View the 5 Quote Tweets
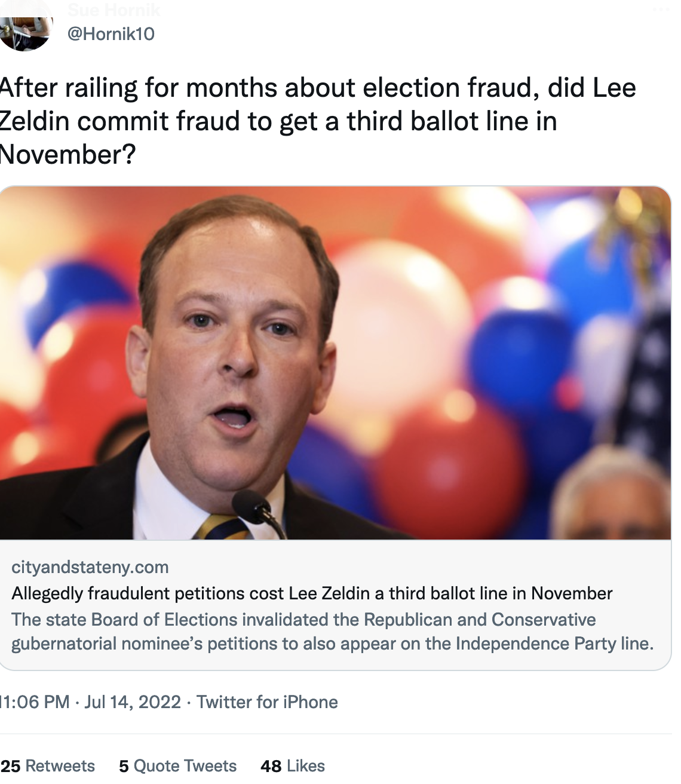 tap(177, 765)
